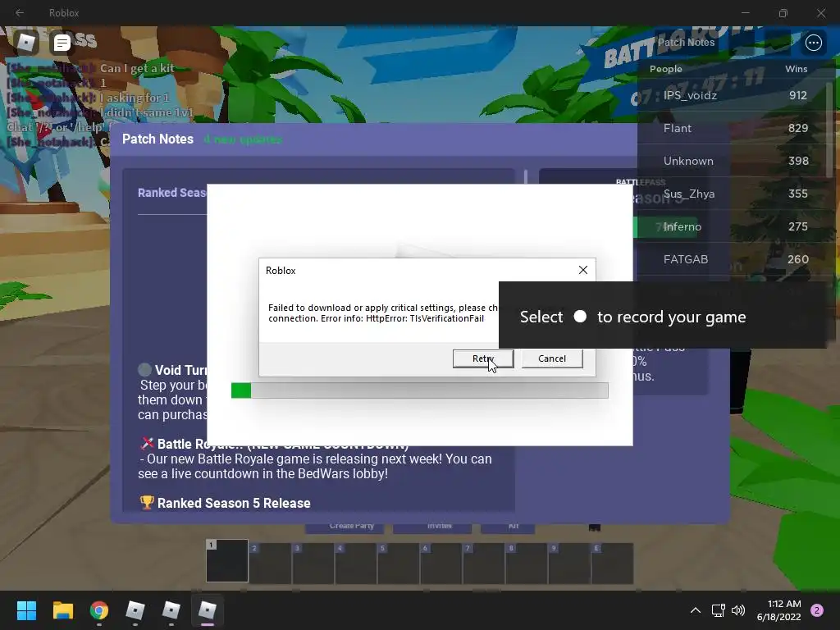Viewport: 840px width, 630px height.
Task: Click the trophy icon beside Ranked Season 5
Action: coord(147,503)
